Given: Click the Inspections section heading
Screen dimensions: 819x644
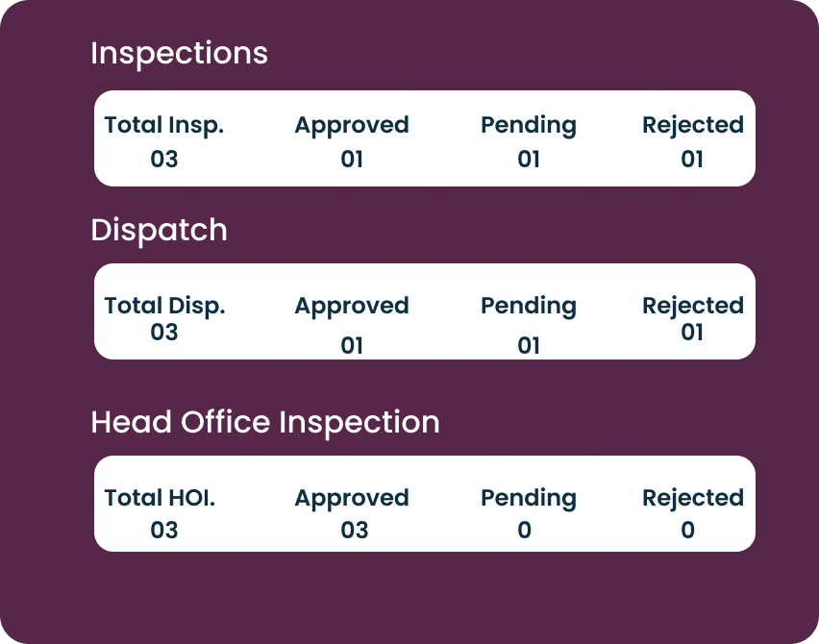Looking at the screenshot, I should tap(179, 54).
